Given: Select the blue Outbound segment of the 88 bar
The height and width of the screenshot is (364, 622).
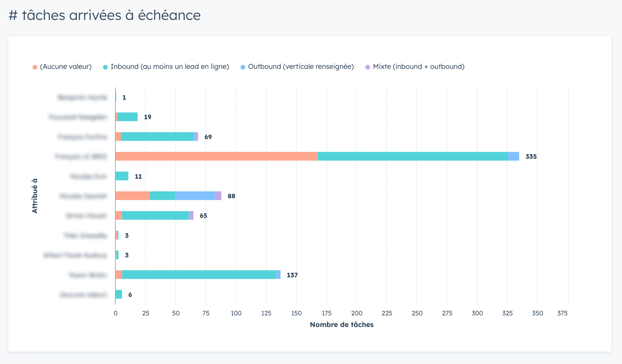Looking at the screenshot, I should click(x=195, y=196).
